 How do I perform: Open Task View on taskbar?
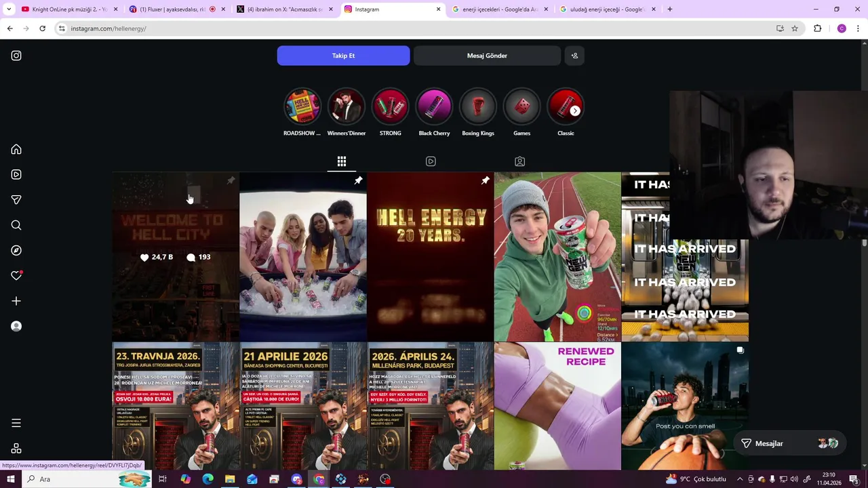(163, 479)
